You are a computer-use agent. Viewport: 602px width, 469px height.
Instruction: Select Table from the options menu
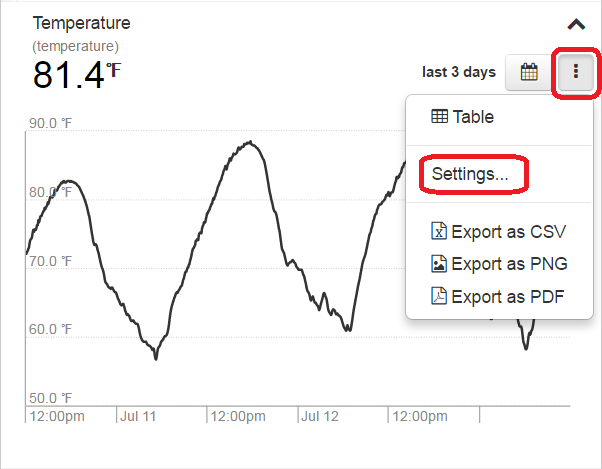pos(473,117)
